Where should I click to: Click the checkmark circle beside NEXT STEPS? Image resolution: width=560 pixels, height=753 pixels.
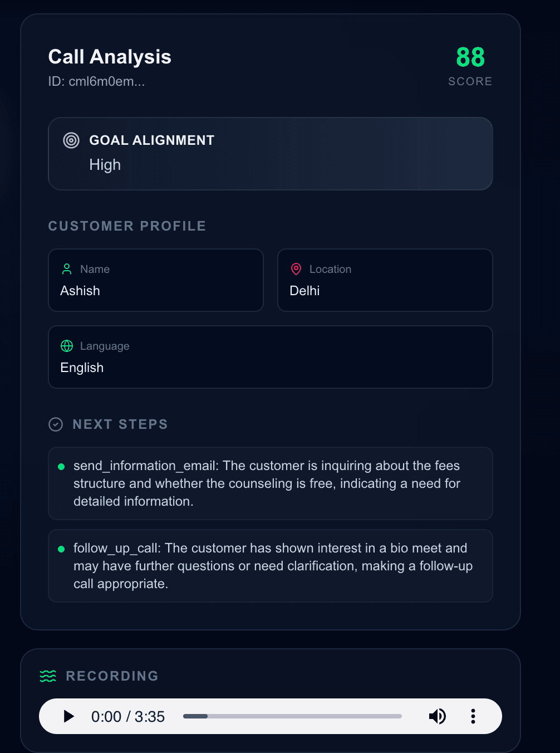[56, 424]
